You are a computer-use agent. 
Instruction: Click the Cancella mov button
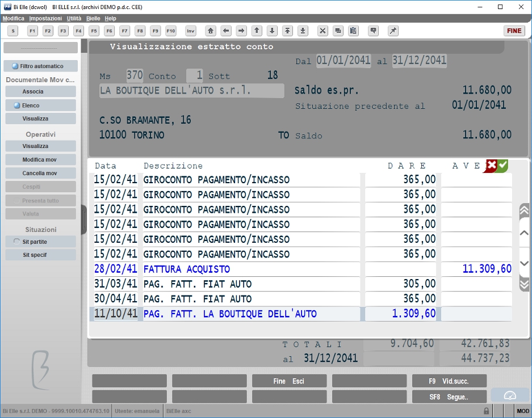point(41,173)
